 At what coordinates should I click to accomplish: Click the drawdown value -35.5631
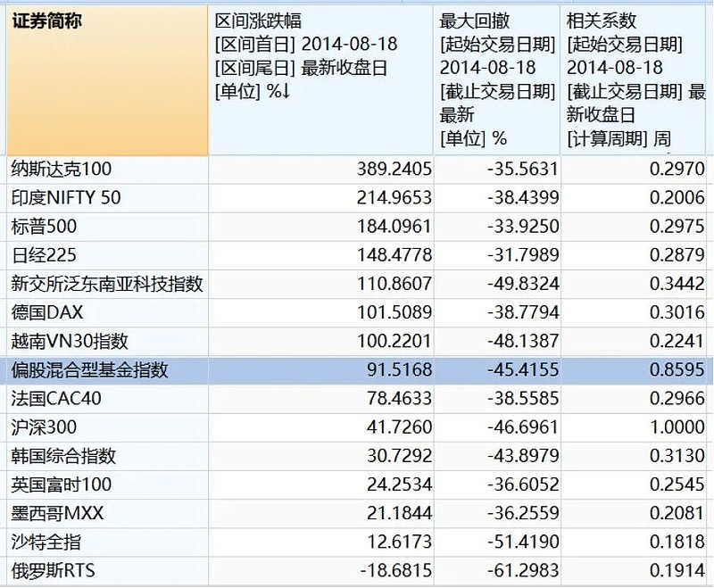click(x=523, y=170)
